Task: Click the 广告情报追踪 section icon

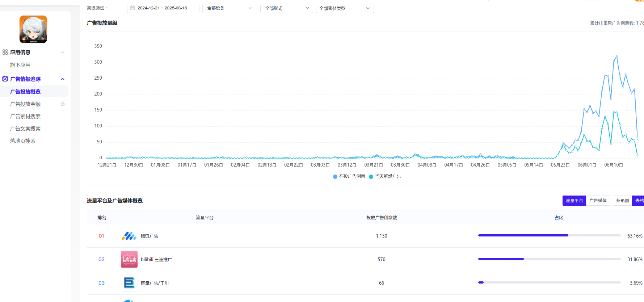Action: [5, 79]
